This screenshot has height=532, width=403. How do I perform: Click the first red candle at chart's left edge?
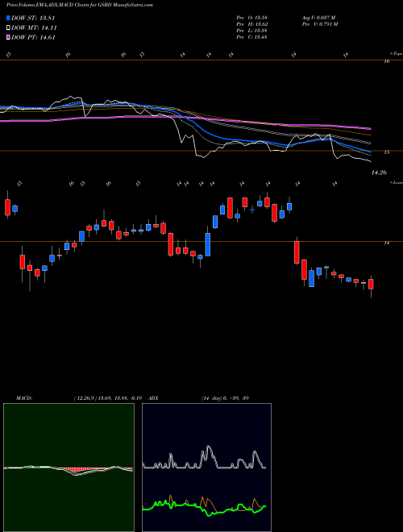7,207
